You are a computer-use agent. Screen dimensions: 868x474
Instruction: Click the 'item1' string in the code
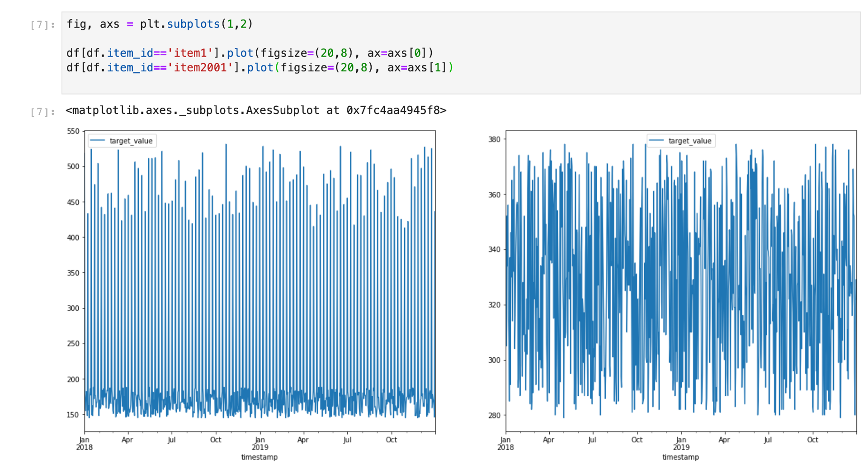pos(190,53)
